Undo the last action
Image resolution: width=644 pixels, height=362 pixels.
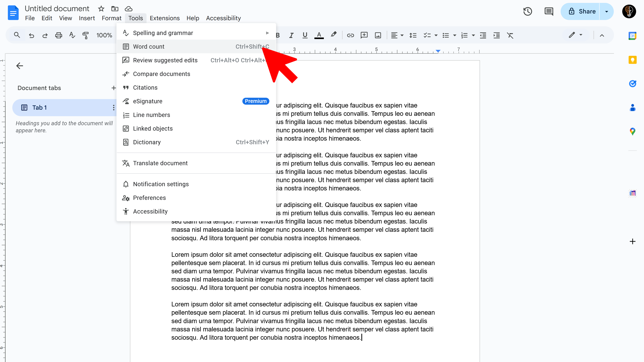[32, 35]
